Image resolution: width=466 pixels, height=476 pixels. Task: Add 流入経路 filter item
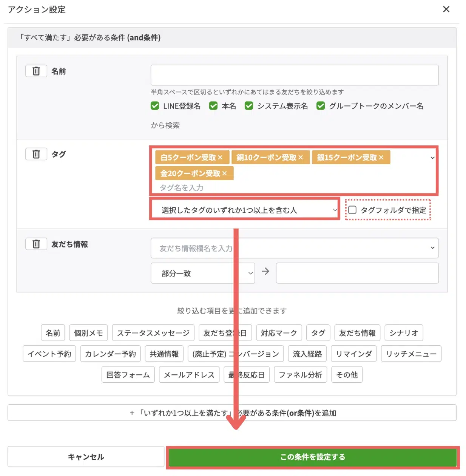click(307, 354)
